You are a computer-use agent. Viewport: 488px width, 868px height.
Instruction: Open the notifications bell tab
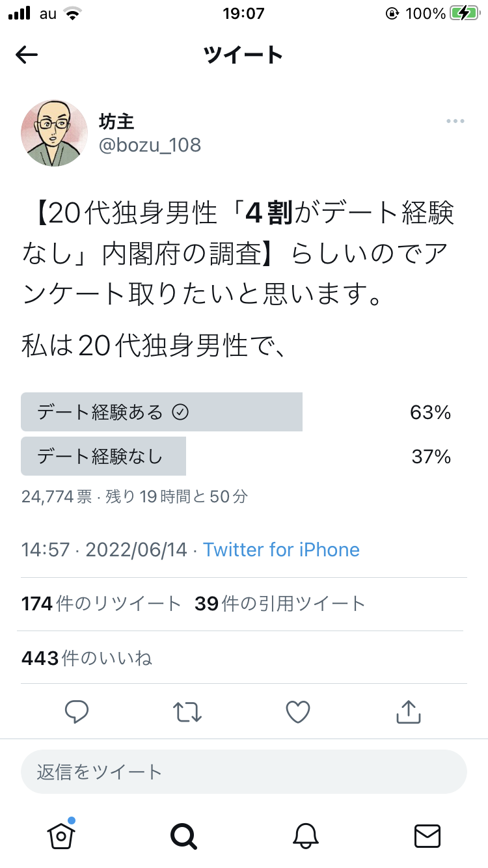[x=306, y=835]
